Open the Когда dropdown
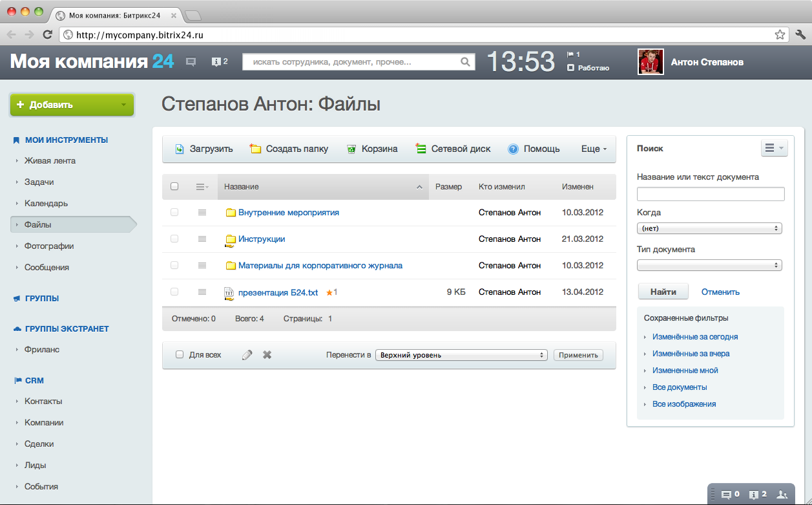 point(709,228)
